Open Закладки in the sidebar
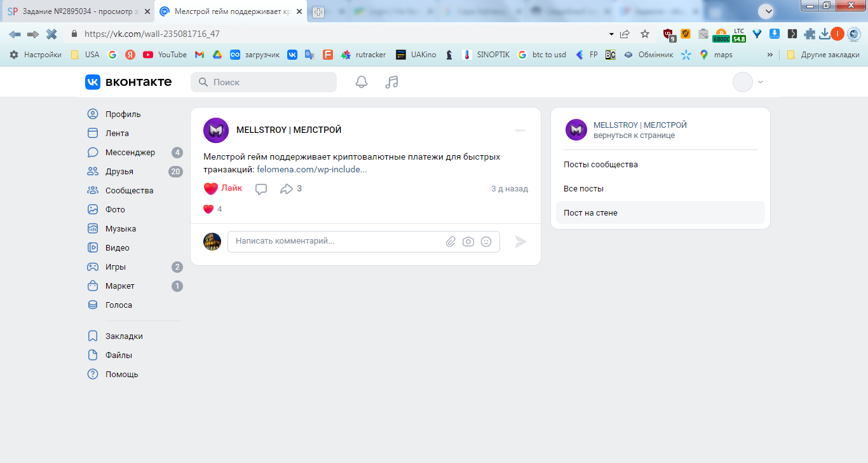The height and width of the screenshot is (463, 868). point(115,336)
